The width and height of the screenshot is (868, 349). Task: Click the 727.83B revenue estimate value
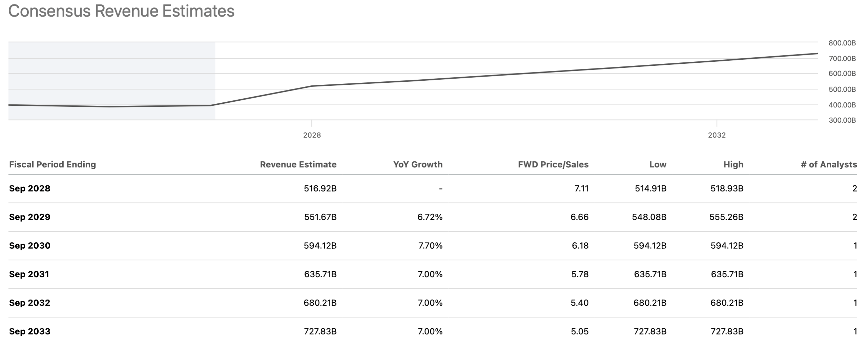(x=320, y=331)
